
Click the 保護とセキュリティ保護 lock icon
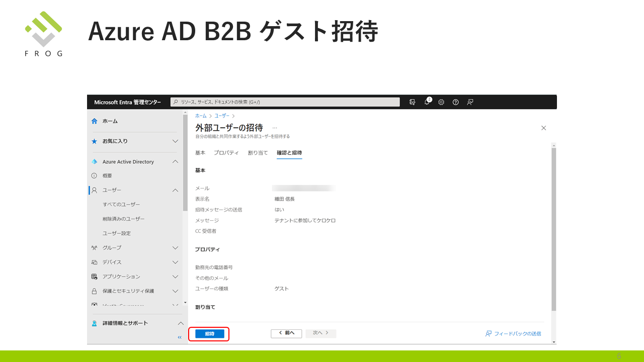[x=94, y=291]
